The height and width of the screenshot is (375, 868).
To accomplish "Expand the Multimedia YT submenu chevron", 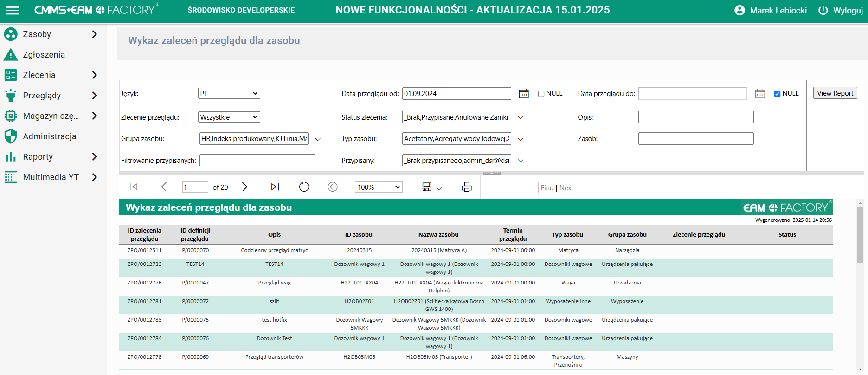I will [x=95, y=177].
